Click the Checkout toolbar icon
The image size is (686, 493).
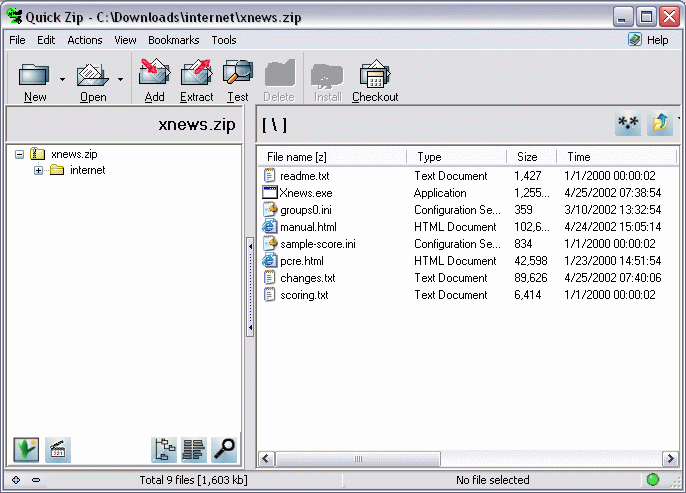pyautogui.click(x=375, y=80)
